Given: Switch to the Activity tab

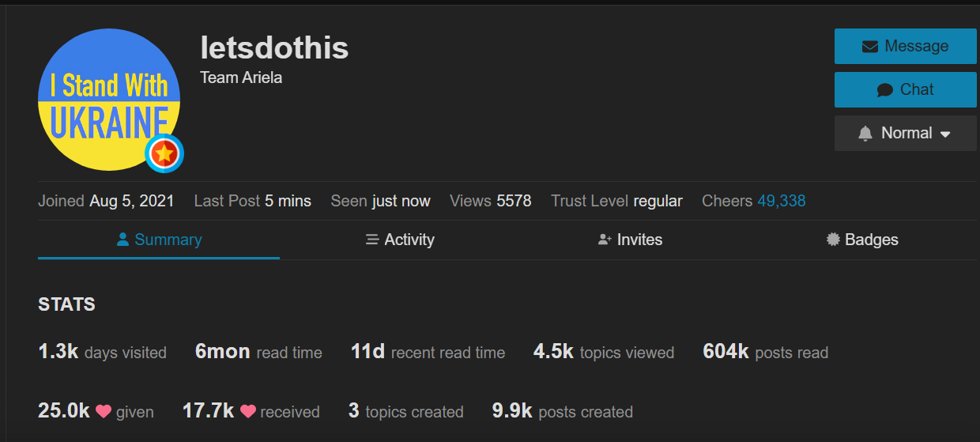Looking at the screenshot, I should (x=400, y=240).
